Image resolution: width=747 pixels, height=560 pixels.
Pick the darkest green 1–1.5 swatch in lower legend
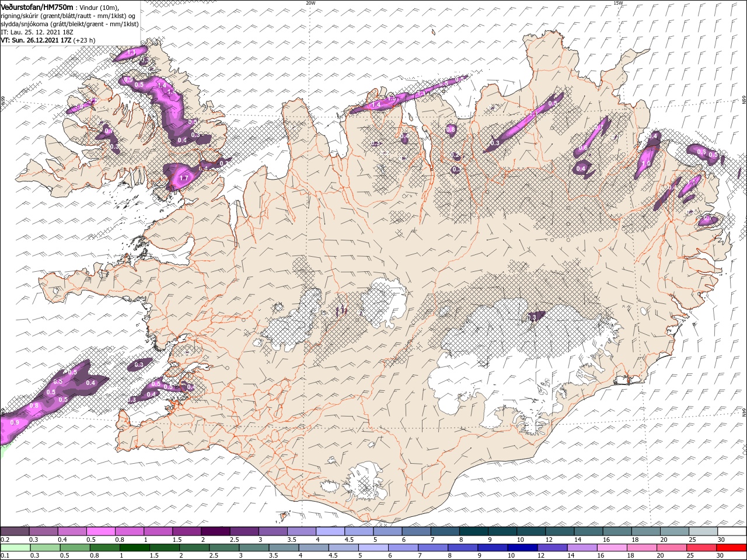tap(134, 548)
